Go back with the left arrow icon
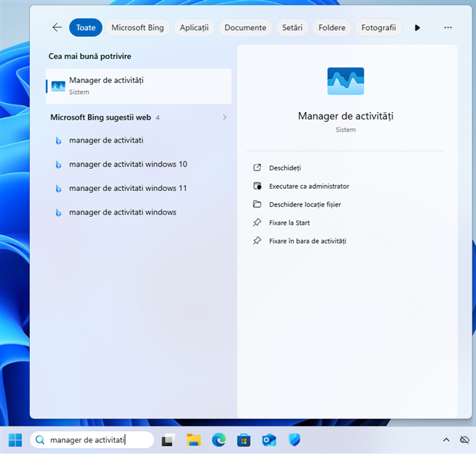Screen dimensions: 476x454 pyautogui.click(x=57, y=28)
